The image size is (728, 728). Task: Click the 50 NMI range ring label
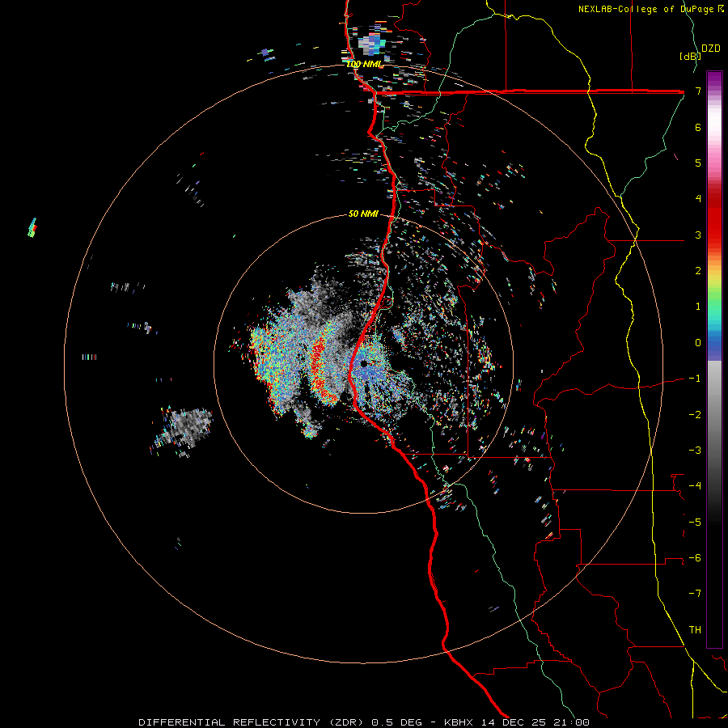363,214
